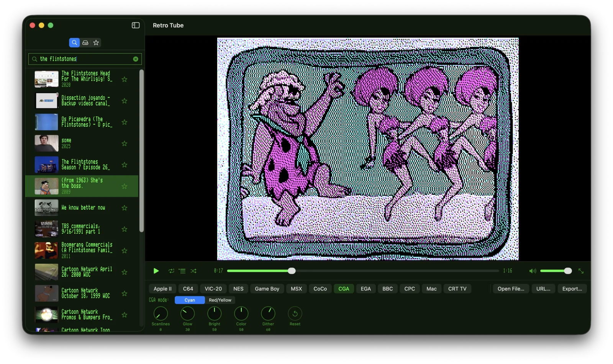Viewport: 613px width, 364px height.
Task: Star 'Cartoon Network October 18, 1999 WOC'
Action: point(125,294)
